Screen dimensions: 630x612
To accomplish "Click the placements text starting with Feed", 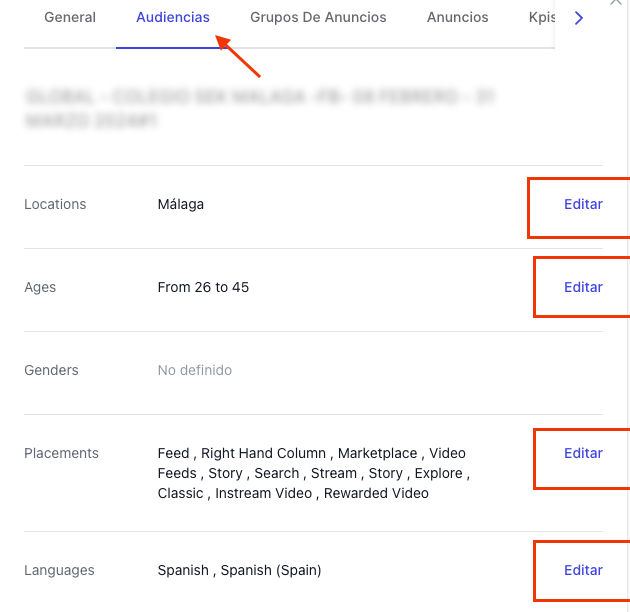I will tap(314, 473).
